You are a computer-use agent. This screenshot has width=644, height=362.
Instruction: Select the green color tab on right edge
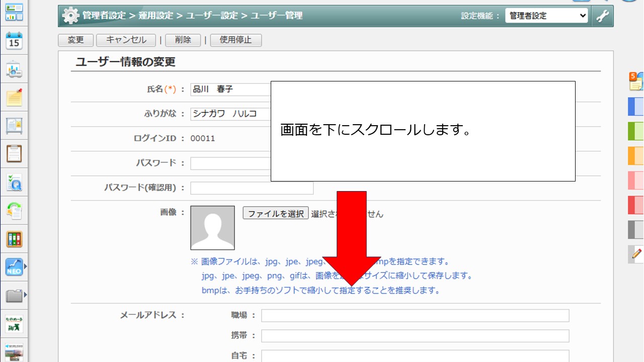[636, 131]
